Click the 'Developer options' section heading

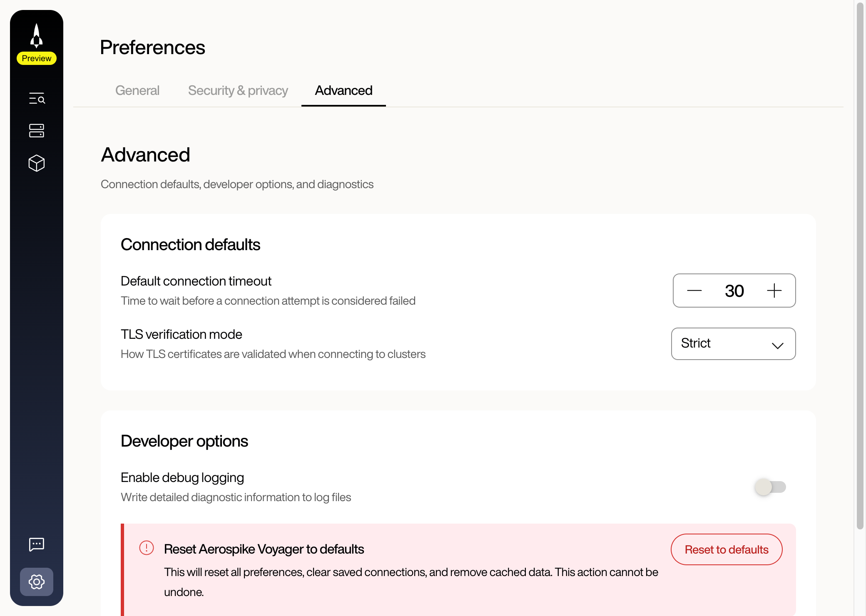tap(184, 441)
